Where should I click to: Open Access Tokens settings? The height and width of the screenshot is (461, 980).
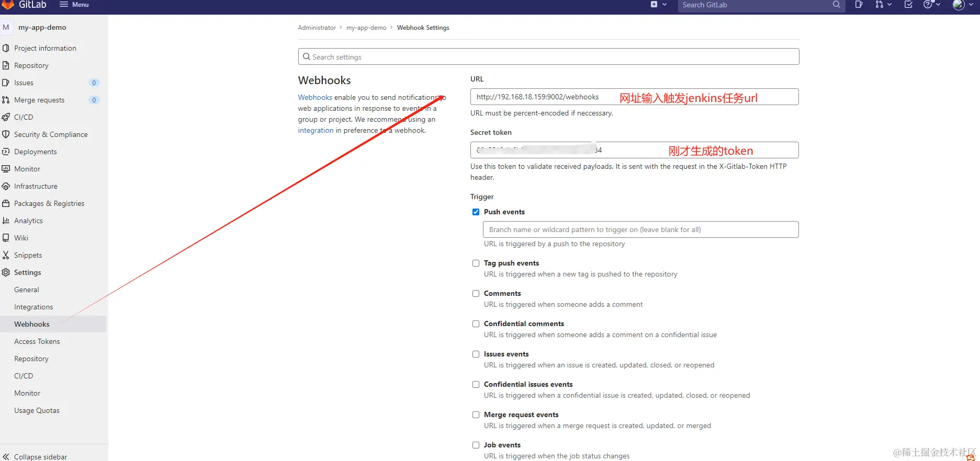click(37, 341)
